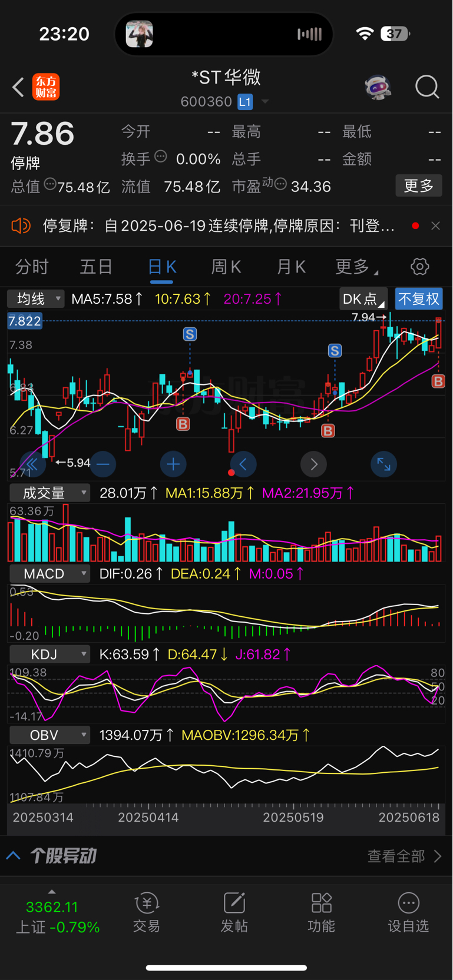Tap the latest B marker near June

(x=438, y=381)
